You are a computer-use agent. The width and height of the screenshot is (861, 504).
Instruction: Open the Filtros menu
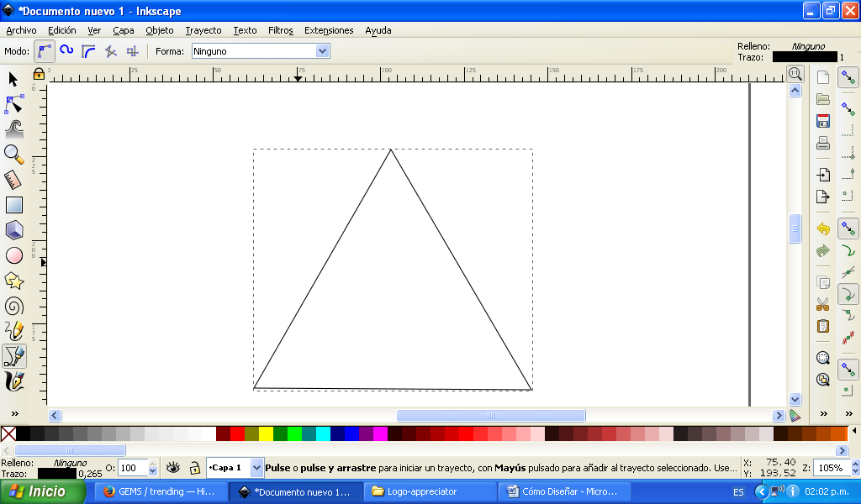click(281, 30)
